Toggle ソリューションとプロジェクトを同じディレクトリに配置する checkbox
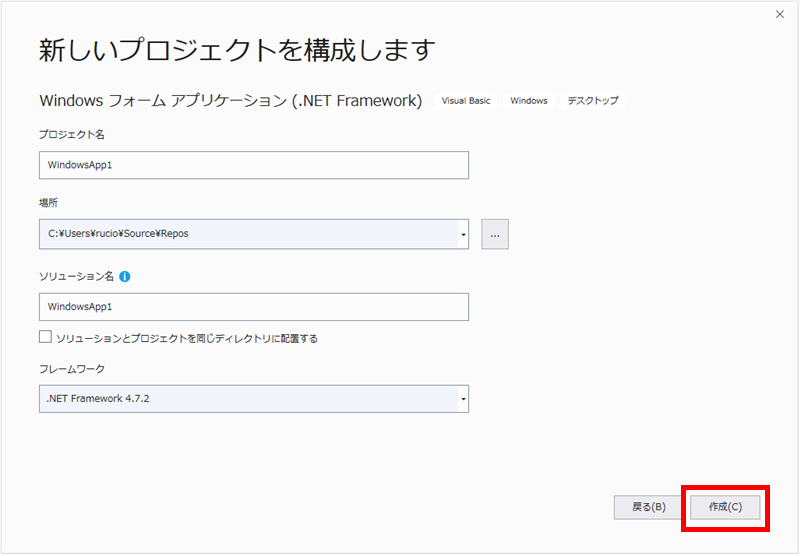This screenshot has height=556, width=800. tap(46, 338)
